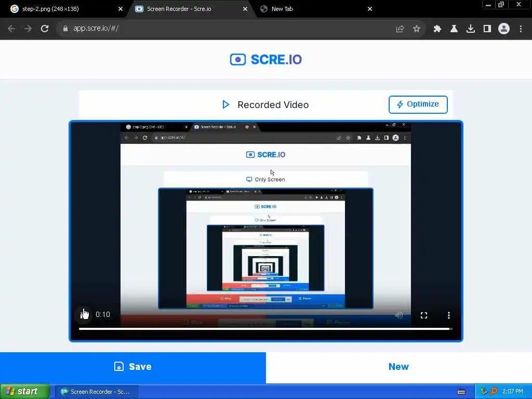Minimize the browser window

point(488,5)
